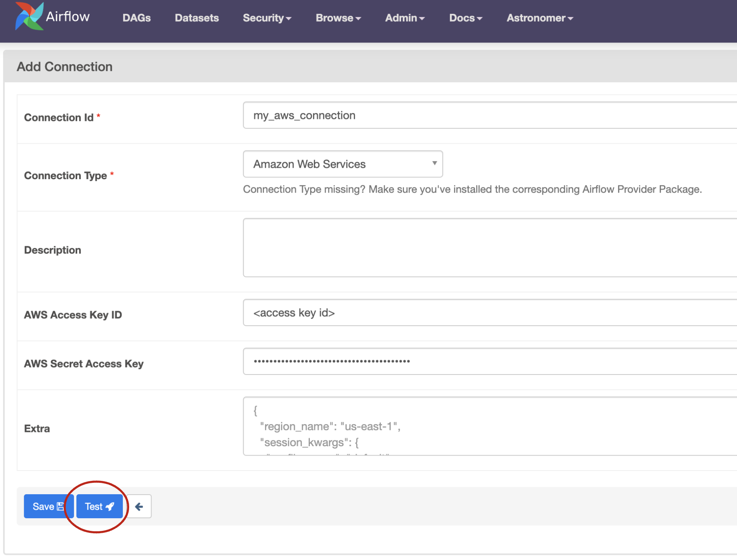This screenshot has width=737, height=560.
Task: Save the new connection
Action: [x=48, y=506]
